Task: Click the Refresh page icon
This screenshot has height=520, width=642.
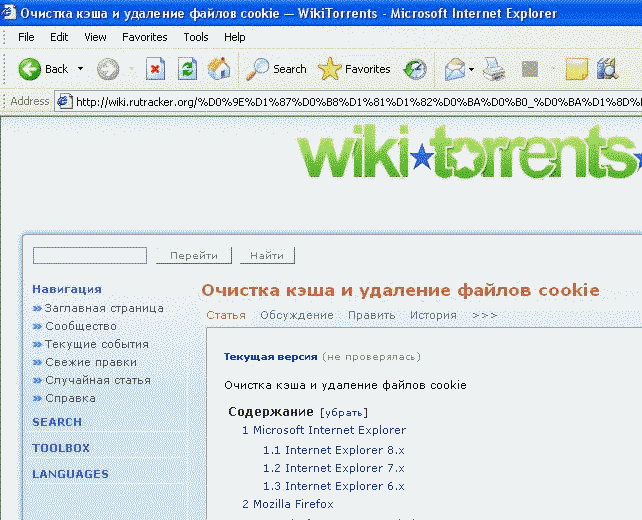Action: (187, 69)
